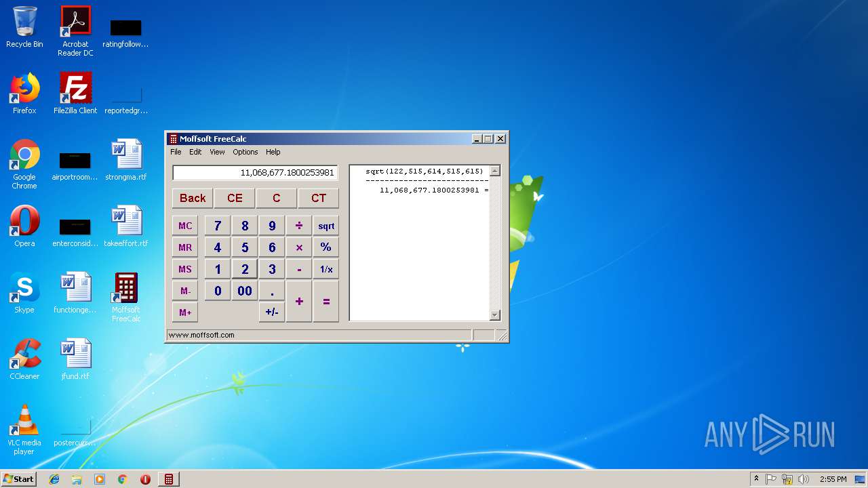This screenshot has width=868, height=488.
Task: Open Windows Explorer from taskbar
Action: coord(77,479)
